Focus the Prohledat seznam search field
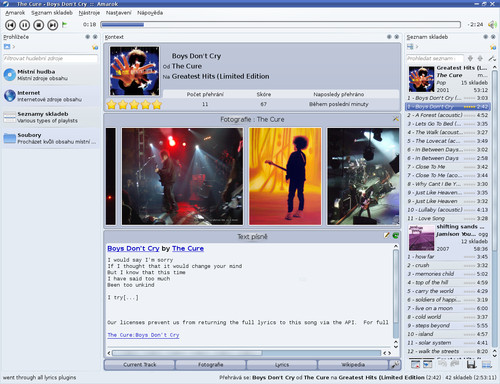 pyautogui.click(x=435, y=58)
